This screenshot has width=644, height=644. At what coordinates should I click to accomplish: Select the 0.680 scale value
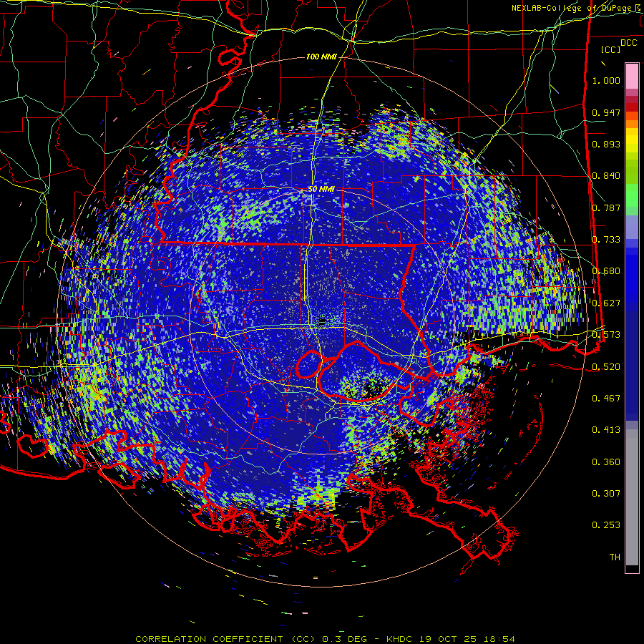tap(606, 271)
